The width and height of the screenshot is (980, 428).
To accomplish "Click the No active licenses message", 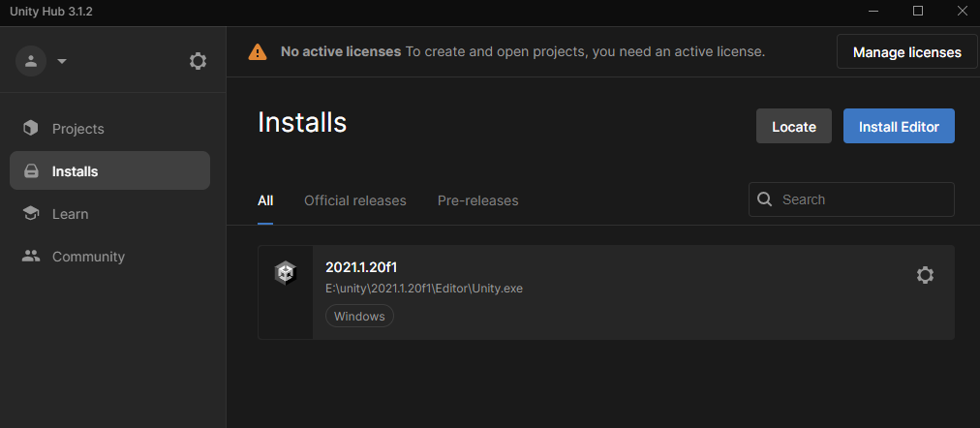I will (523, 52).
